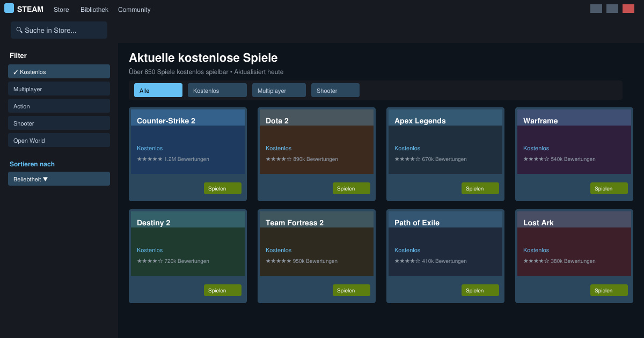The height and width of the screenshot is (338, 644).
Task: Open the Lost Ark card title
Action: click(538, 223)
